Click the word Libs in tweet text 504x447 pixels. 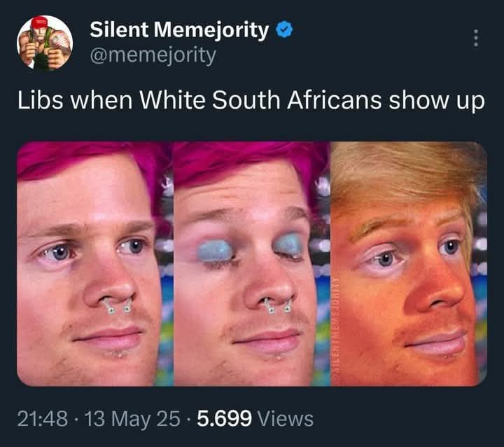(x=40, y=99)
